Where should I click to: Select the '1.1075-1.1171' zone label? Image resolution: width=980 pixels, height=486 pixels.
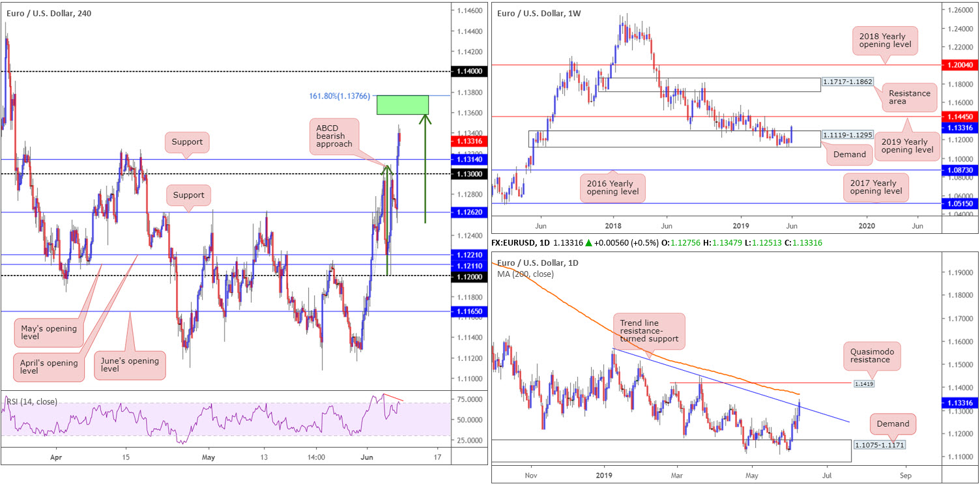(x=879, y=444)
